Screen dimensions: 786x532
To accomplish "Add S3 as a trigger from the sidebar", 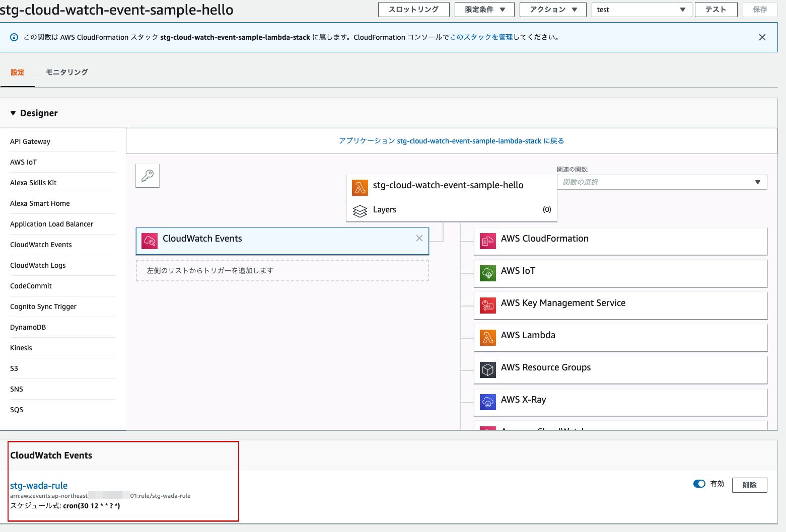I will click(x=14, y=368).
